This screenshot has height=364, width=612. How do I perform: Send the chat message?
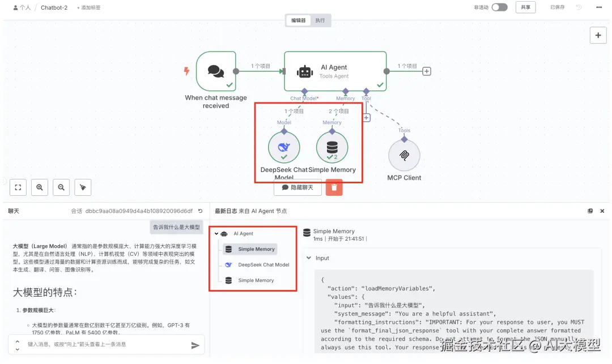[195, 345]
